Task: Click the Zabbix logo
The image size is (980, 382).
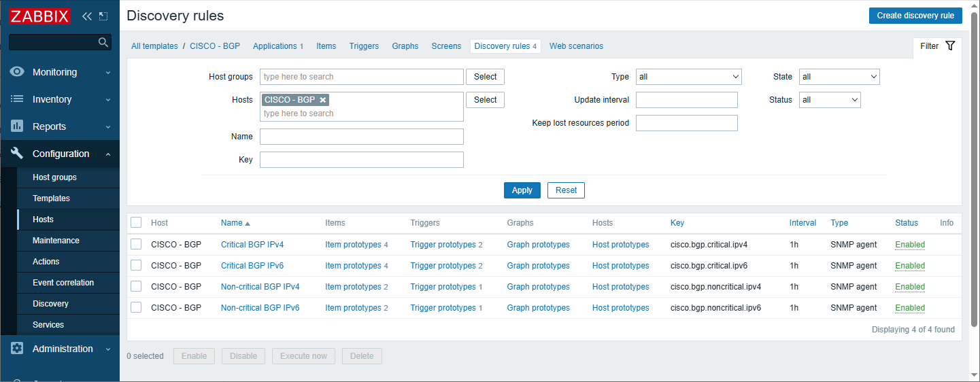Action: [40, 16]
